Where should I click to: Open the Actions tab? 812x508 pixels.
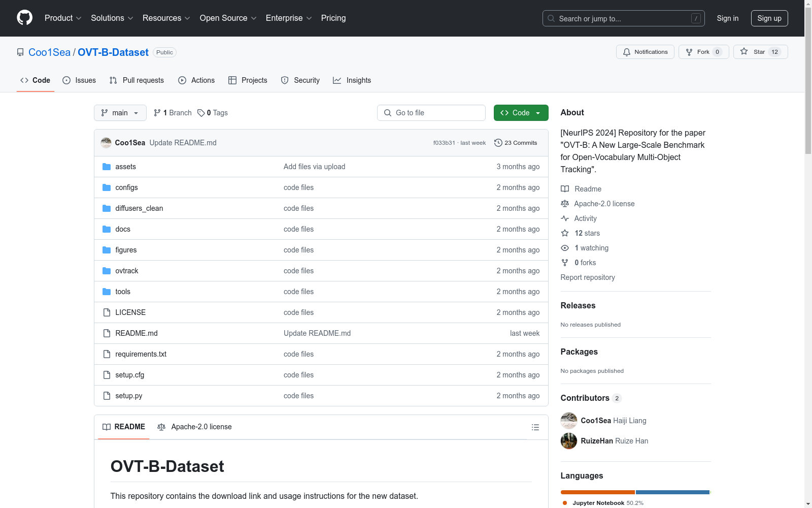point(196,80)
